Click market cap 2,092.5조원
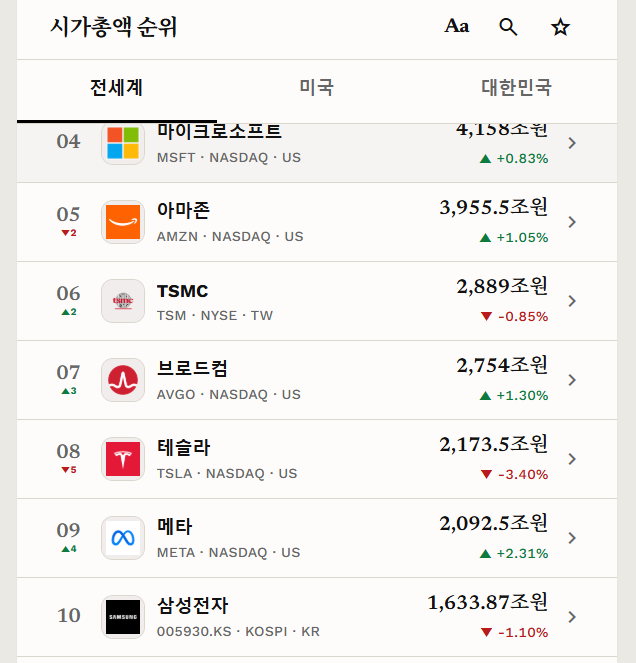This screenshot has width=636, height=663. pyautogui.click(x=493, y=523)
